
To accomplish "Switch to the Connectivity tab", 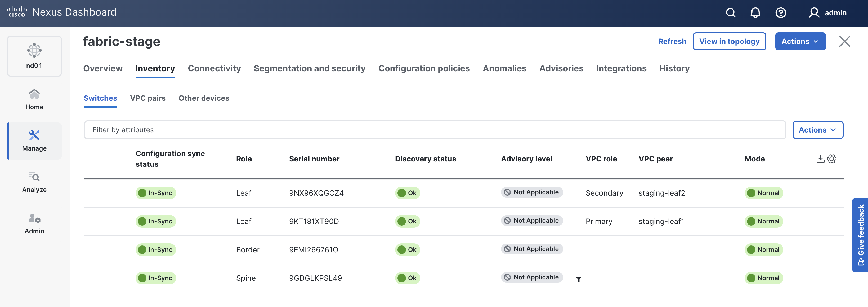I will 214,68.
